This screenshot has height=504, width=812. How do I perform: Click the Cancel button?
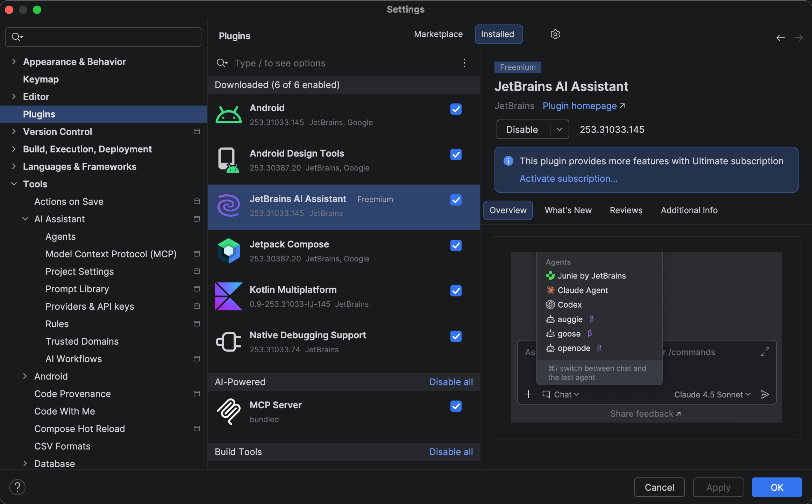659,487
